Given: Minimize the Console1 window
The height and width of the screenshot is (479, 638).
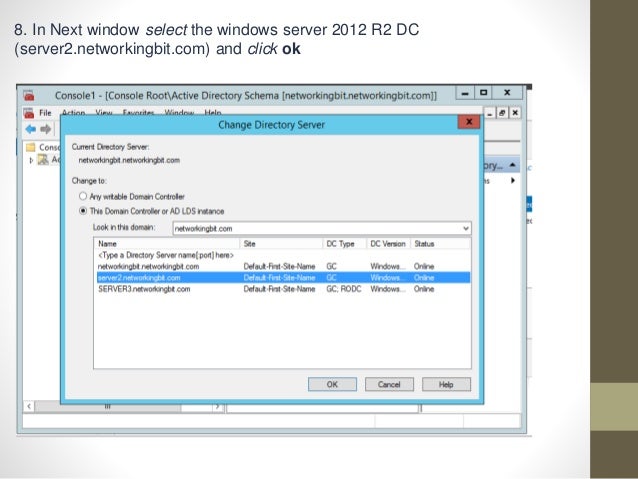Looking at the screenshot, I should (x=465, y=93).
